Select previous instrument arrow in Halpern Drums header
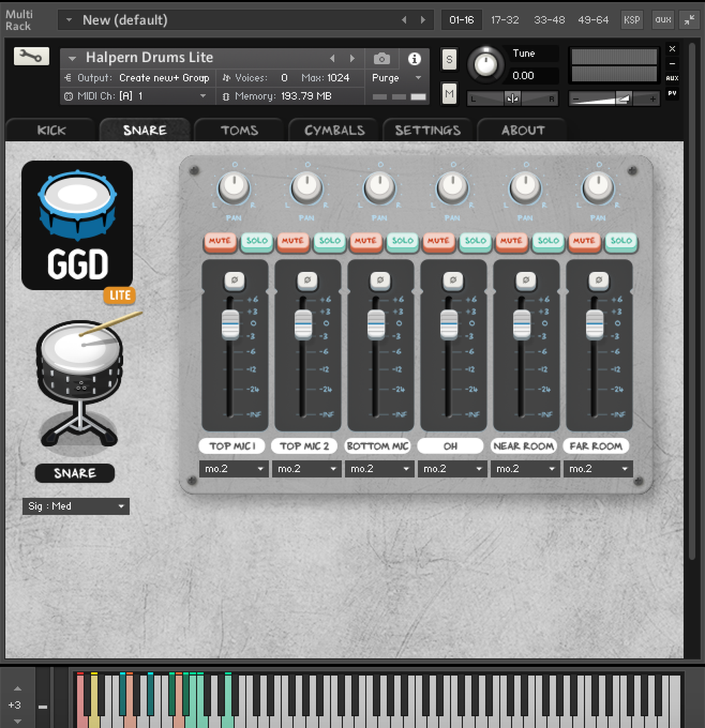The image size is (705, 728). tap(332, 58)
